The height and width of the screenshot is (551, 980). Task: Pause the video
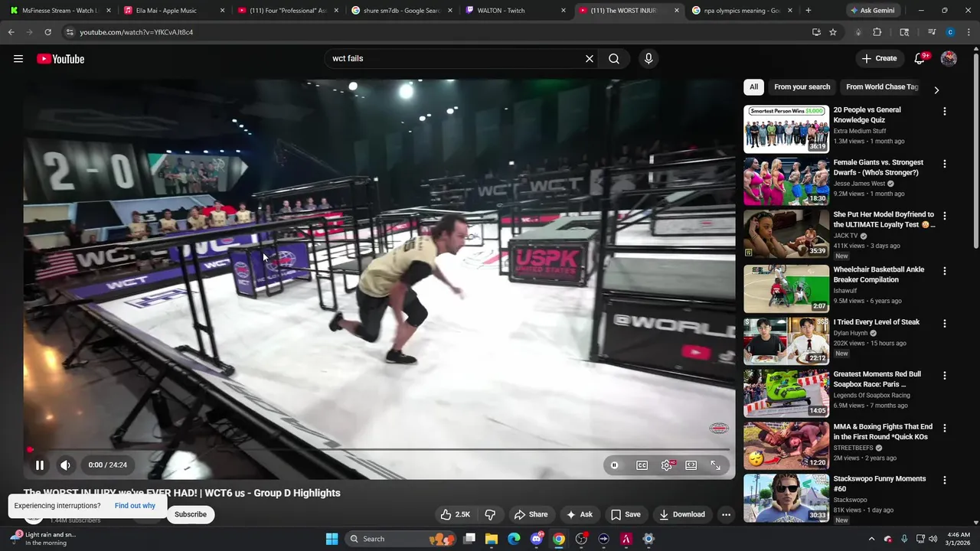click(x=40, y=465)
